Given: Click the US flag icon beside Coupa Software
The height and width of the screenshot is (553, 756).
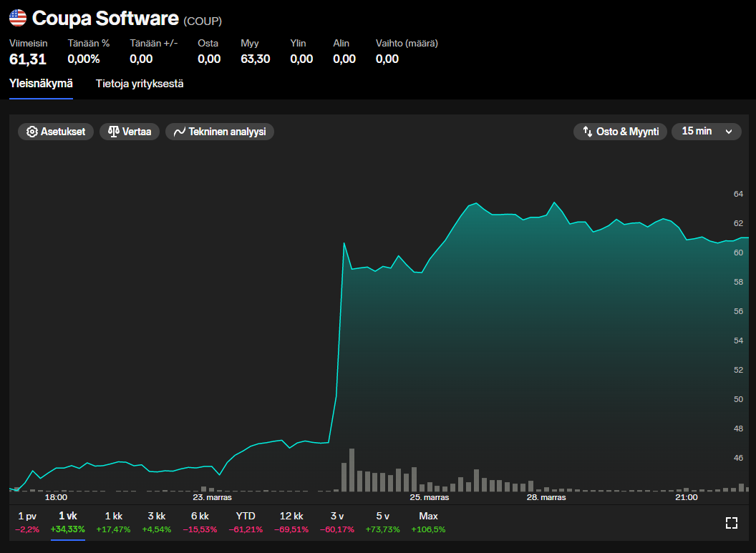Looking at the screenshot, I should pos(18,18).
